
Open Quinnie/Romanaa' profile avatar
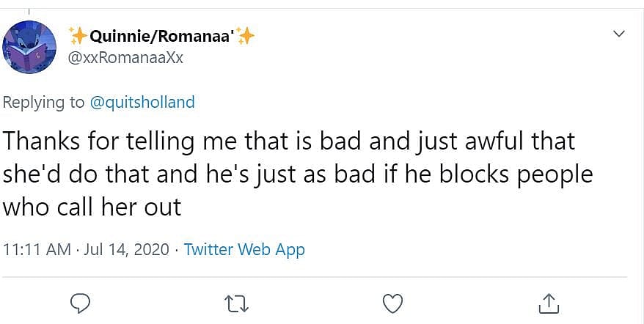pos(30,47)
